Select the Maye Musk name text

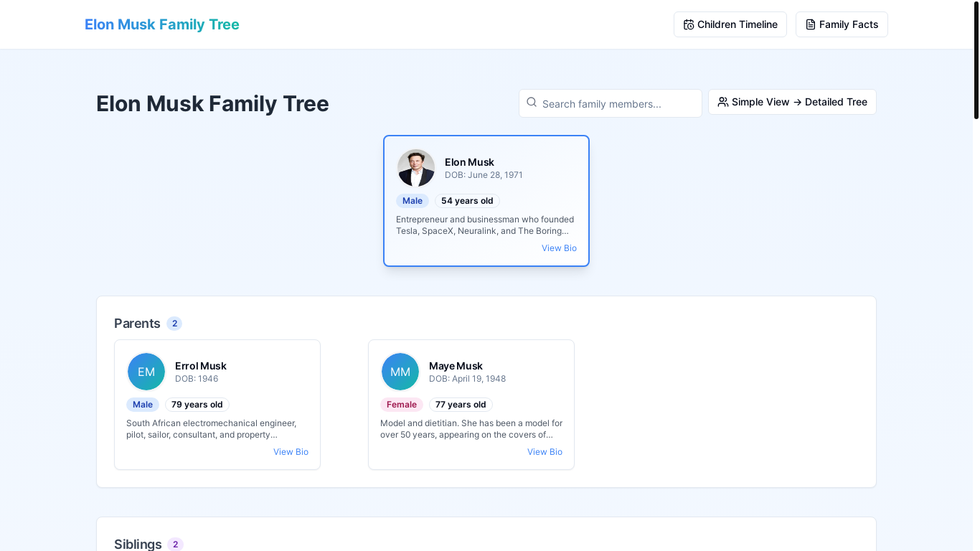tap(456, 366)
